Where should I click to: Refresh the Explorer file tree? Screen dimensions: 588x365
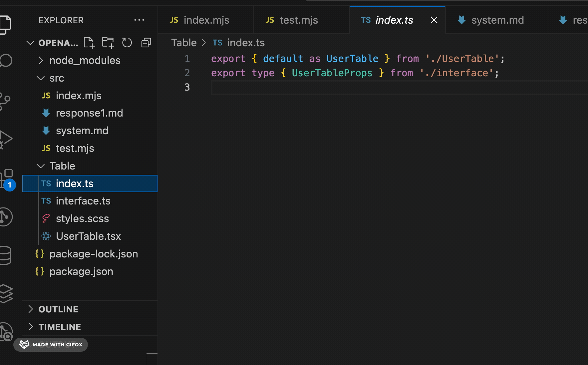(x=127, y=43)
